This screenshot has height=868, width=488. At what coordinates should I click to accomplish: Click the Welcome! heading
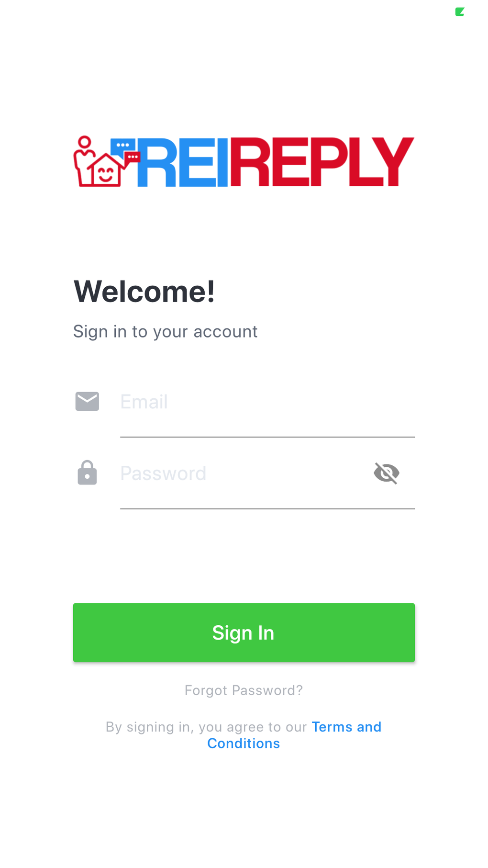click(144, 291)
